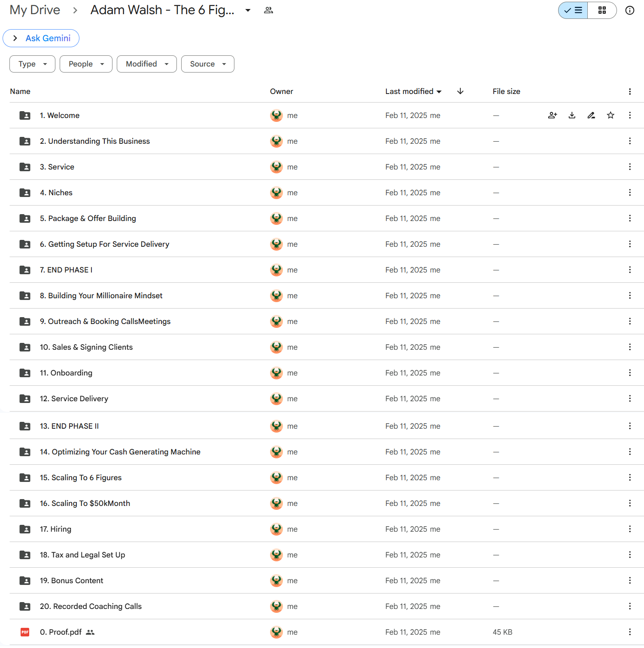Open the view details info icon
The image size is (644, 648).
click(629, 10)
